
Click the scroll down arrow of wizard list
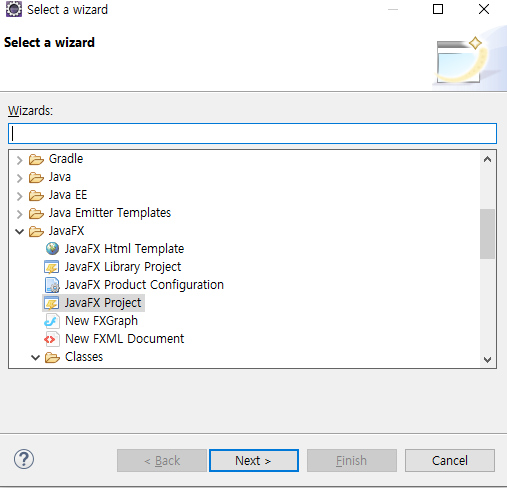coord(487,360)
